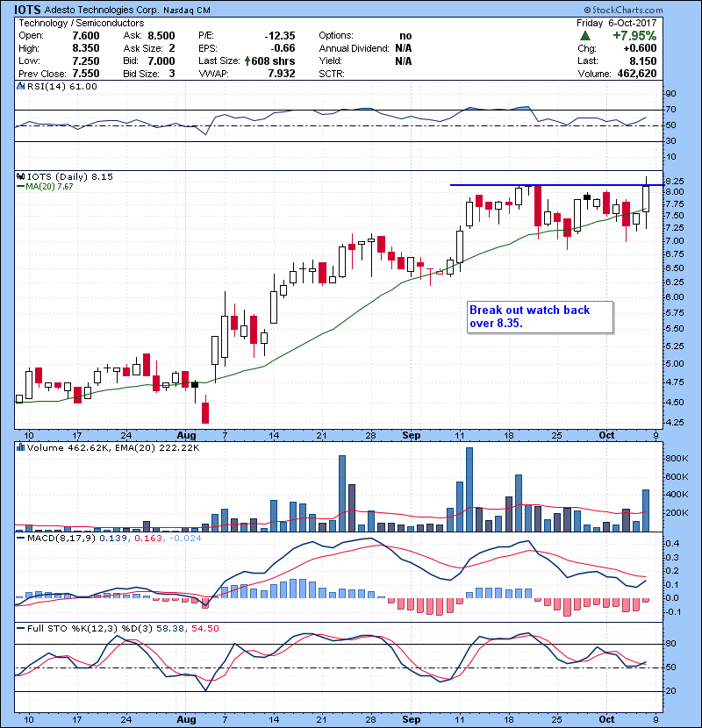Click the IOTS ticker symbol title

point(27,10)
